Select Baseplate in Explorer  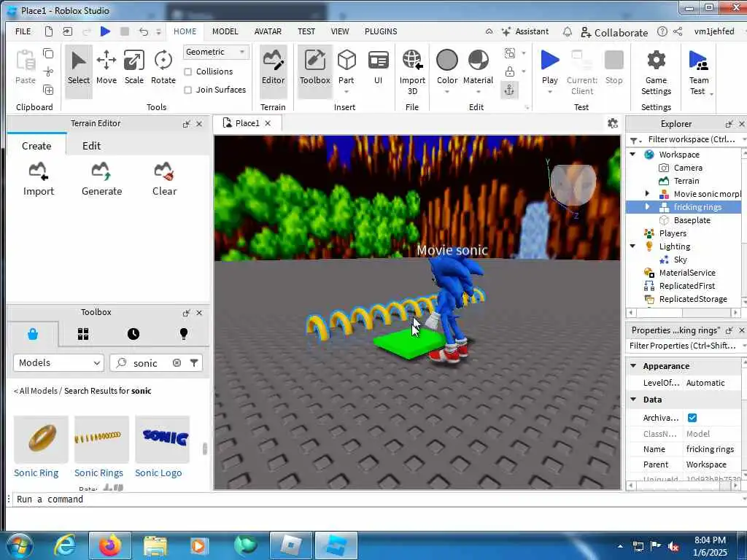(692, 220)
